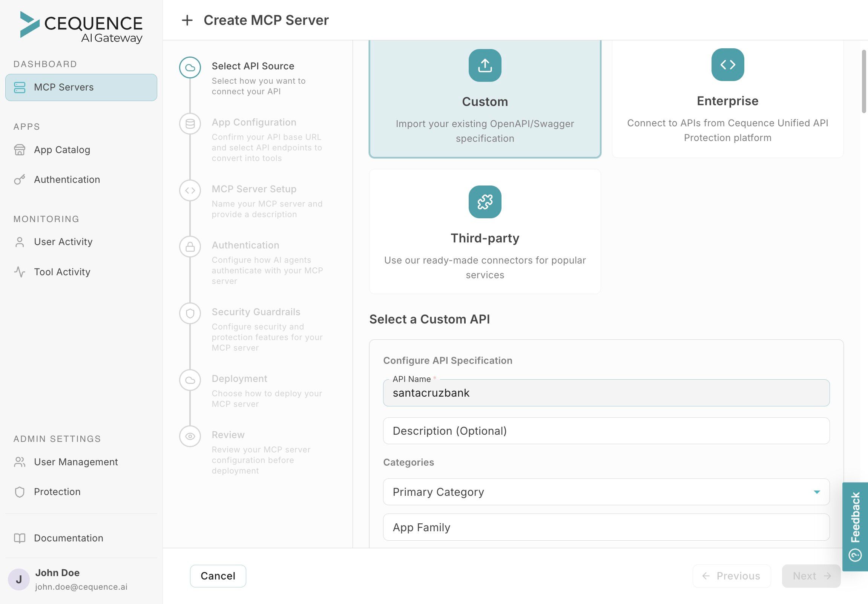Click the Cancel button
The width and height of the screenshot is (868, 604).
[218, 576]
